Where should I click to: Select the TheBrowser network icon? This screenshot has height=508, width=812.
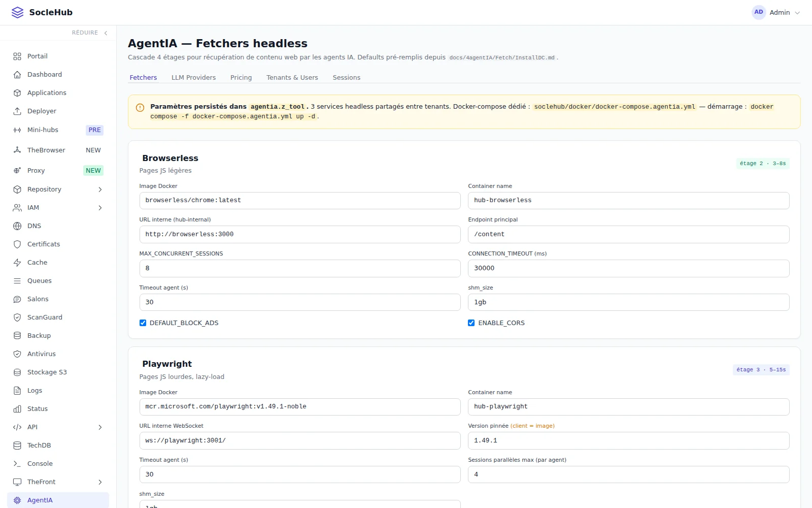pyautogui.click(x=17, y=150)
